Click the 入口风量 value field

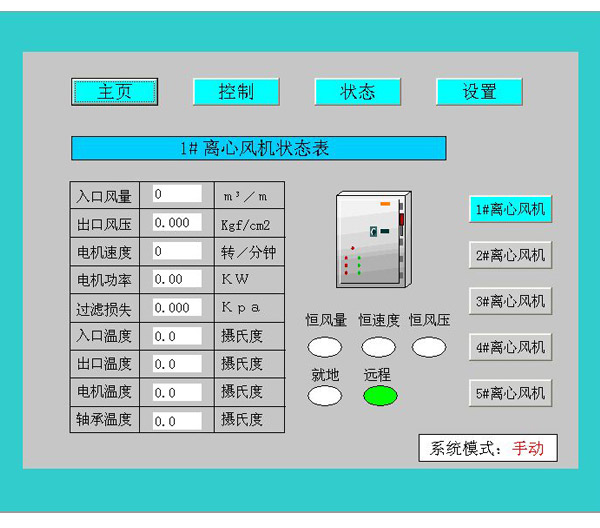tap(177, 194)
